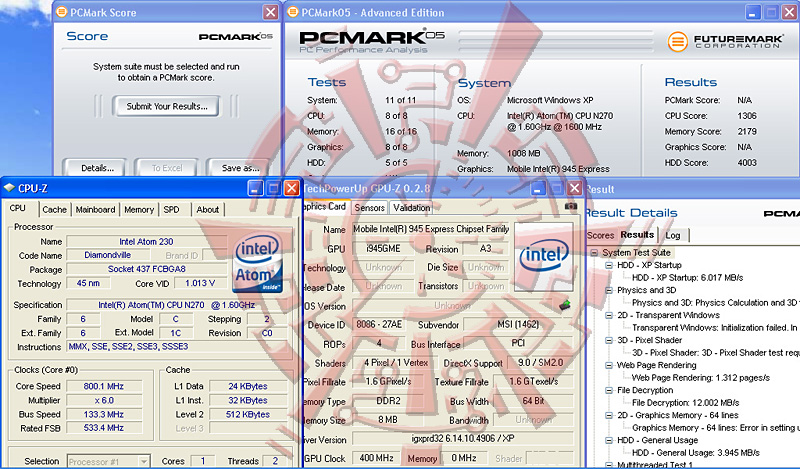Click the Instructions field MMX, SSE, SSE2
Viewport: 800px width, 469px height.
[x=179, y=347]
